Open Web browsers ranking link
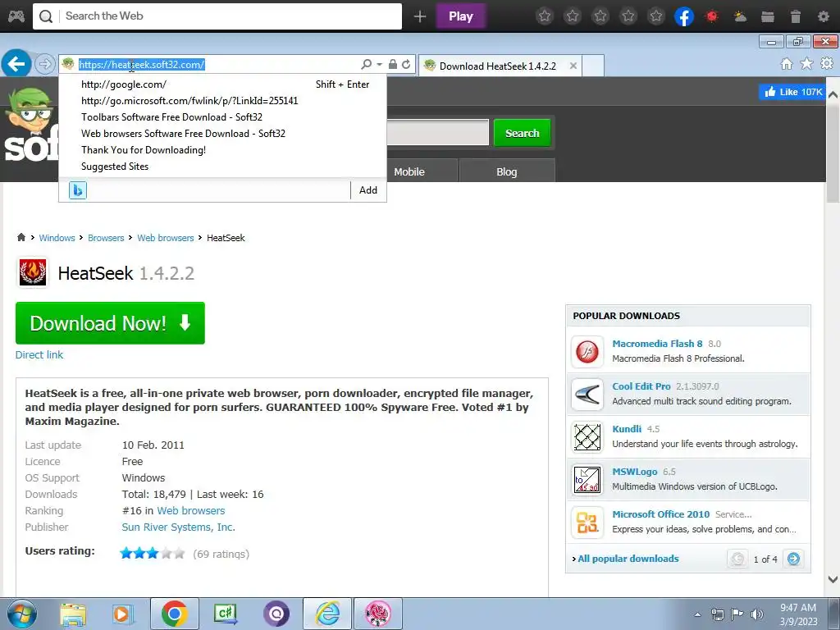Screen dimensions: 840x630 190,510
